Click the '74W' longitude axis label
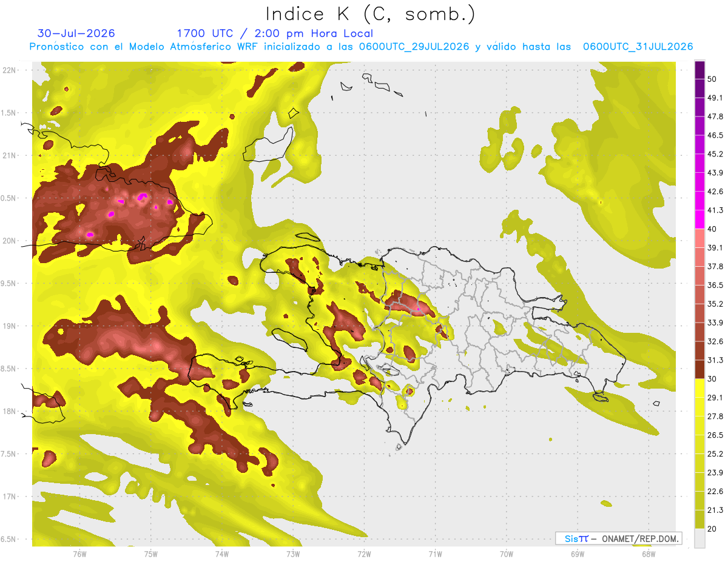Image resolution: width=728 pixels, height=562 pixels. coord(221,554)
